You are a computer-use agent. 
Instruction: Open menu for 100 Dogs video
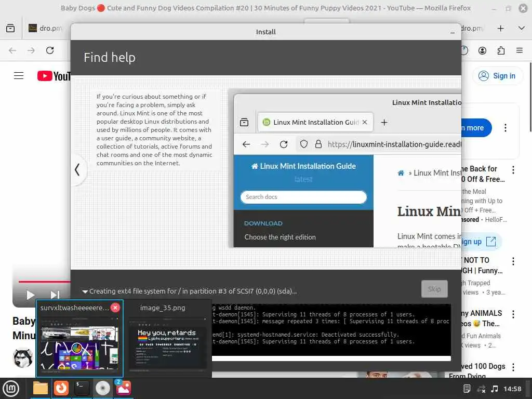[x=513, y=367]
